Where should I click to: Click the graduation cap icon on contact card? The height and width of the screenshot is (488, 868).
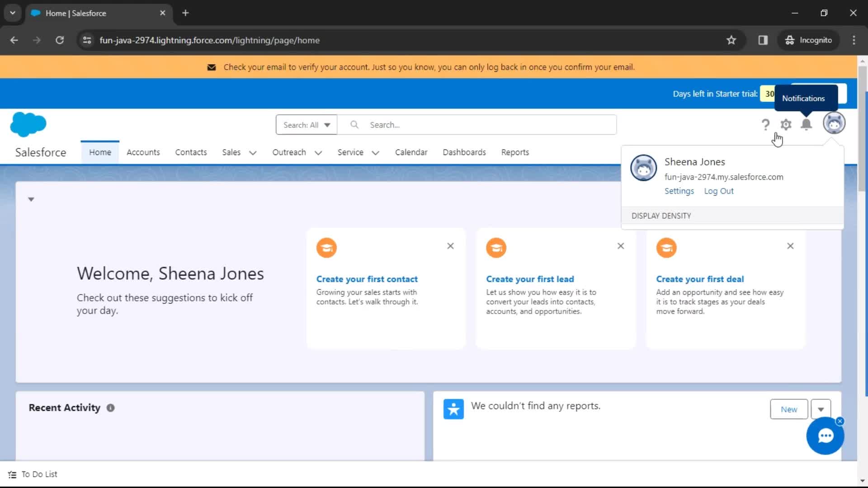326,248
